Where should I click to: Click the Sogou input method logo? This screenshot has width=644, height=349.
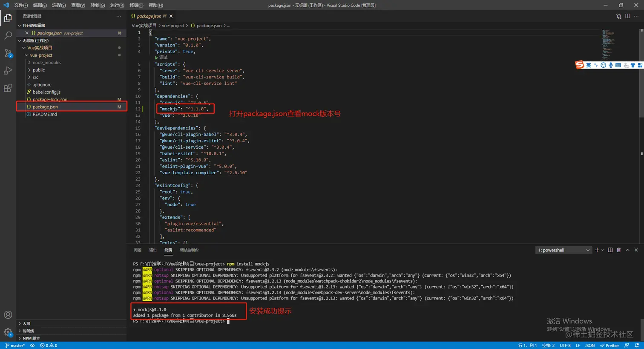(x=579, y=65)
